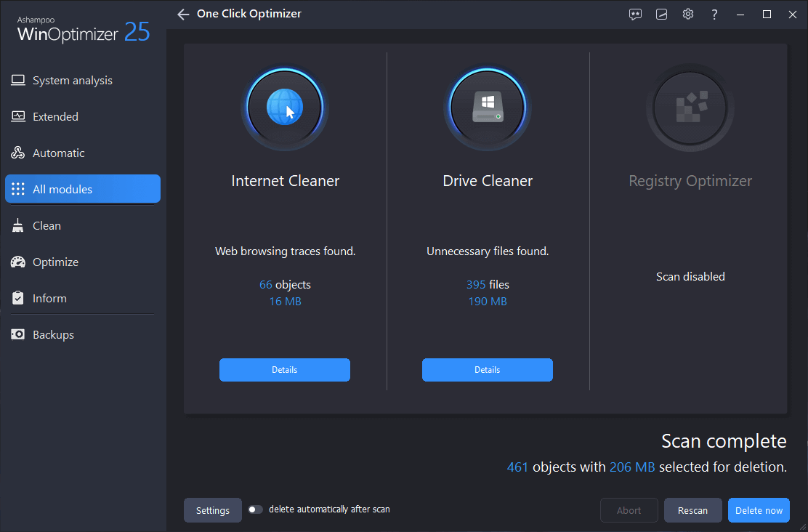Click Delete now button

(759, 510)
